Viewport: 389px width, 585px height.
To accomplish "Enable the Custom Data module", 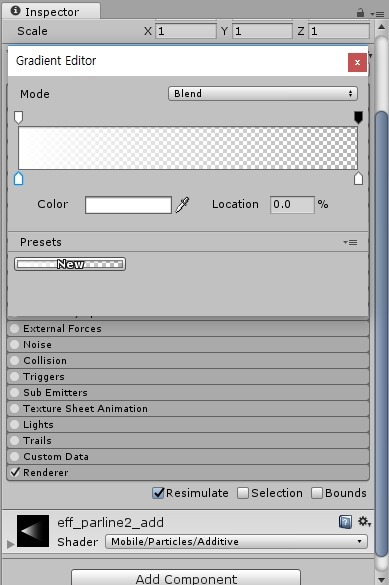I will coord(15,457).
